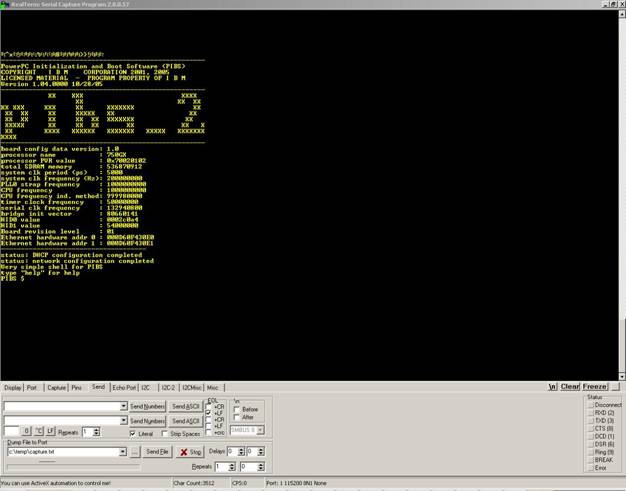Select the Send tab
The image size is (626, 491).
coord(98,387)
